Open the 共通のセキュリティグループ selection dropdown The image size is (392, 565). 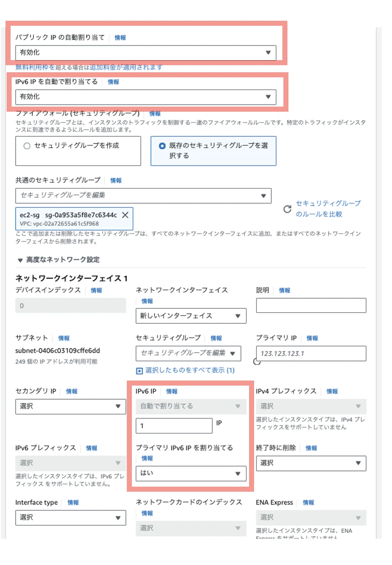(143, 196)
